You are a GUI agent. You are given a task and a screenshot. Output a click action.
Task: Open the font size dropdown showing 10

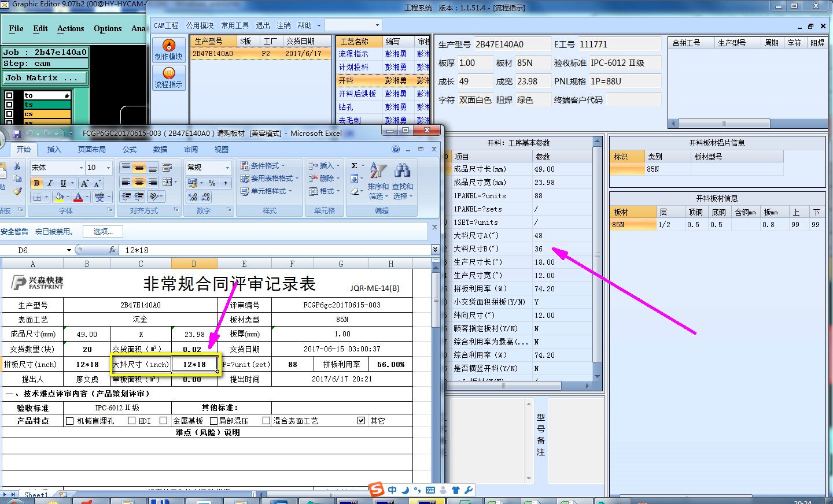[108, 168]
